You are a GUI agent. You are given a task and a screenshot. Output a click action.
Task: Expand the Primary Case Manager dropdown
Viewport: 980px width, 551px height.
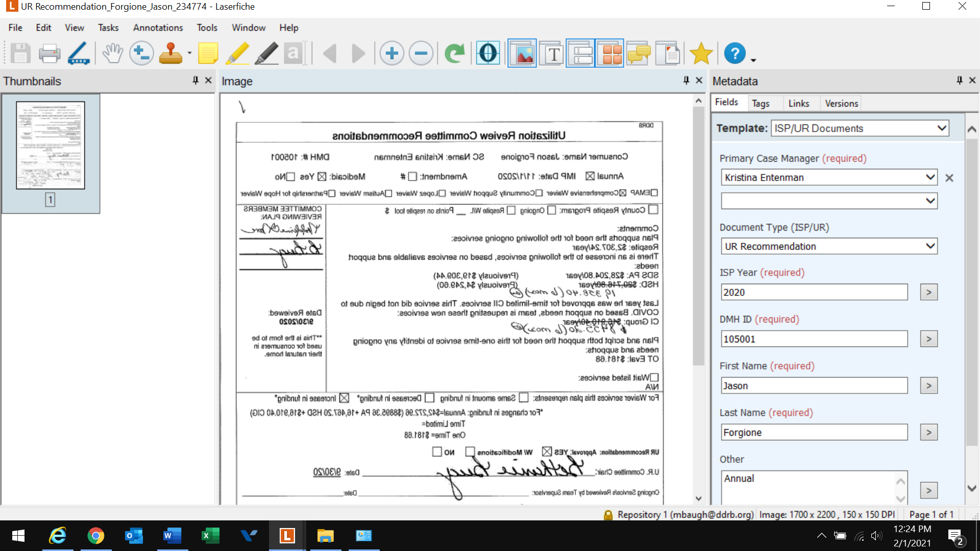click(x=930, y=177)
